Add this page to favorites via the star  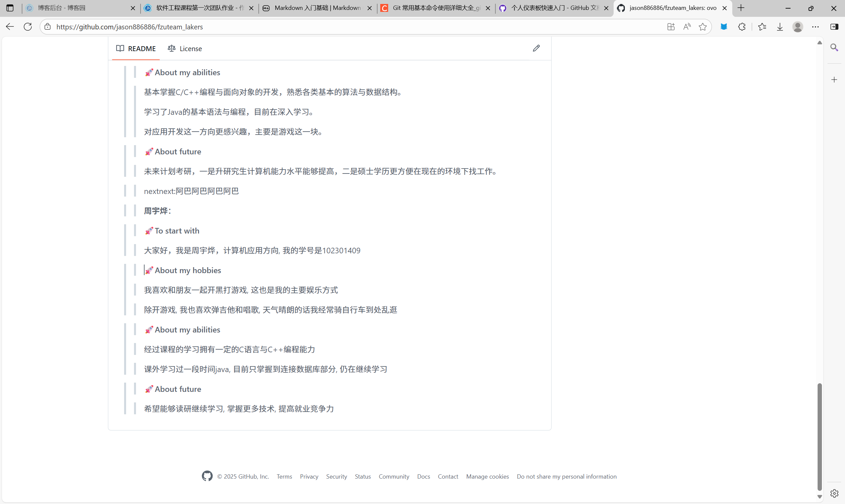703,27
